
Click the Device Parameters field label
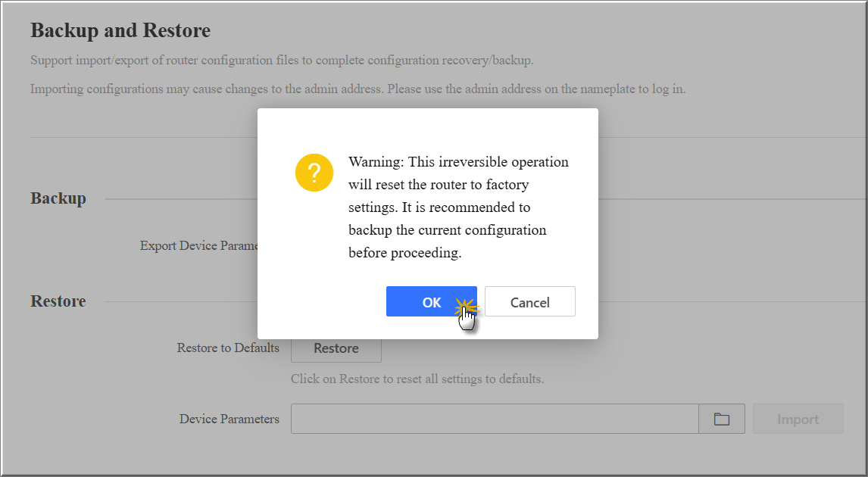tap(229, 419)
